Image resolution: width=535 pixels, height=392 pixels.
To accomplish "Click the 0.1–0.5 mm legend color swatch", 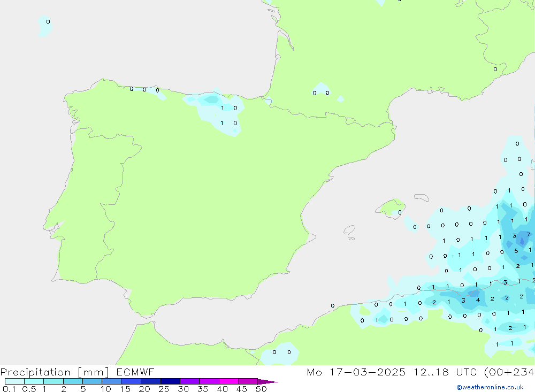I will [14, 381].
